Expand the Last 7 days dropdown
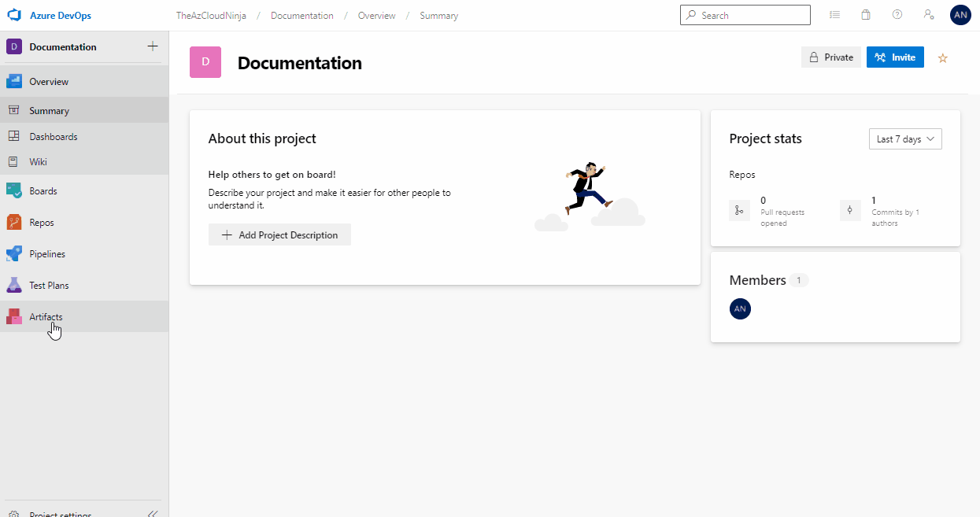980x517 pixels. point(905,139)
